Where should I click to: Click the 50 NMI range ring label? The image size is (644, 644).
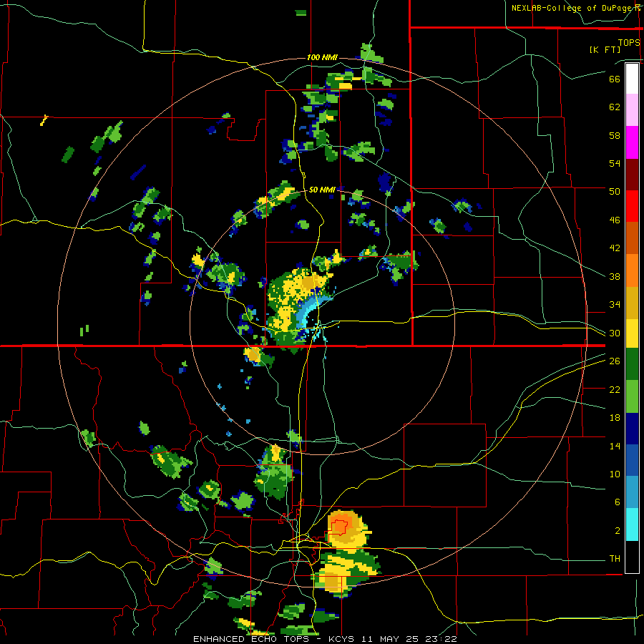[x=322, y=190]
